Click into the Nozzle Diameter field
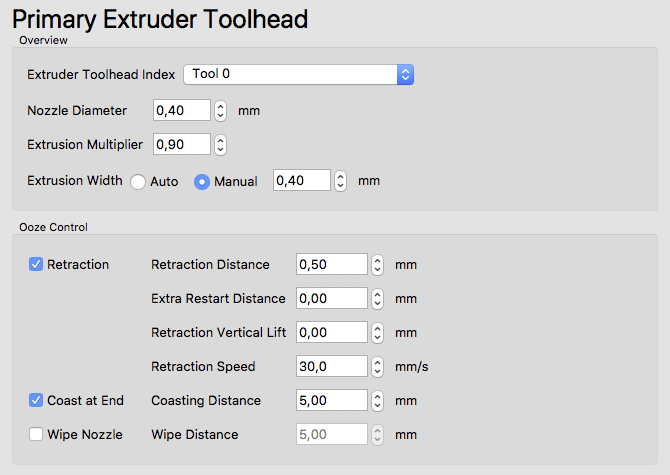Viewport: 670px width, 475px height. point(182,111)
